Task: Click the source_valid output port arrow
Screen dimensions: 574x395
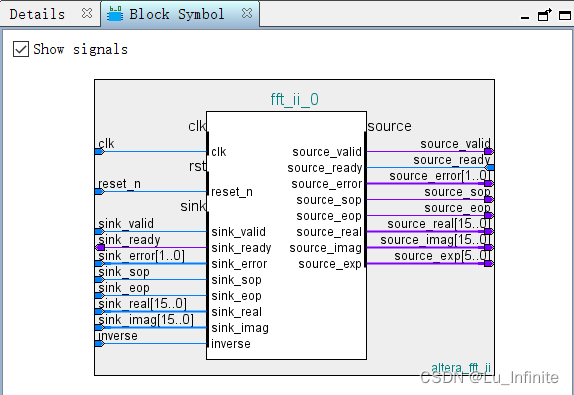Action: (489, 152)
